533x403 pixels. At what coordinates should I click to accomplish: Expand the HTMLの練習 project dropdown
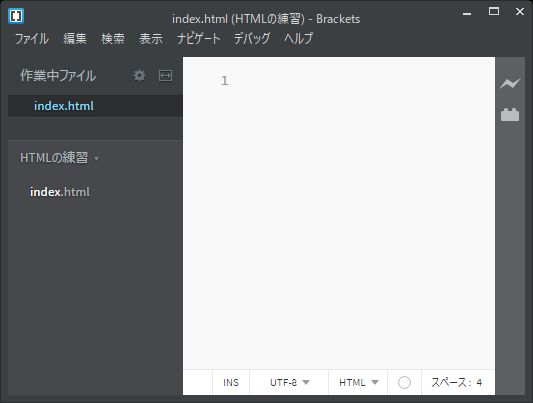(59, 158)
